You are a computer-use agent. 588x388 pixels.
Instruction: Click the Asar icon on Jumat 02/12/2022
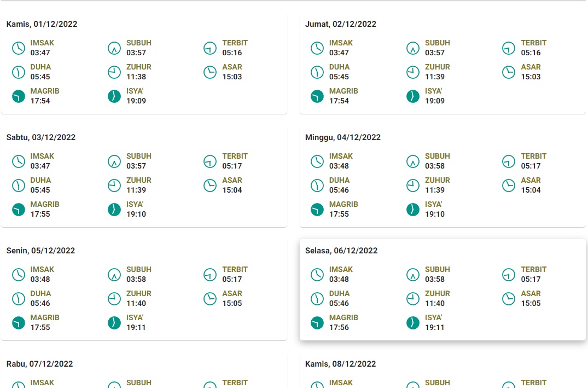point(509,72)
